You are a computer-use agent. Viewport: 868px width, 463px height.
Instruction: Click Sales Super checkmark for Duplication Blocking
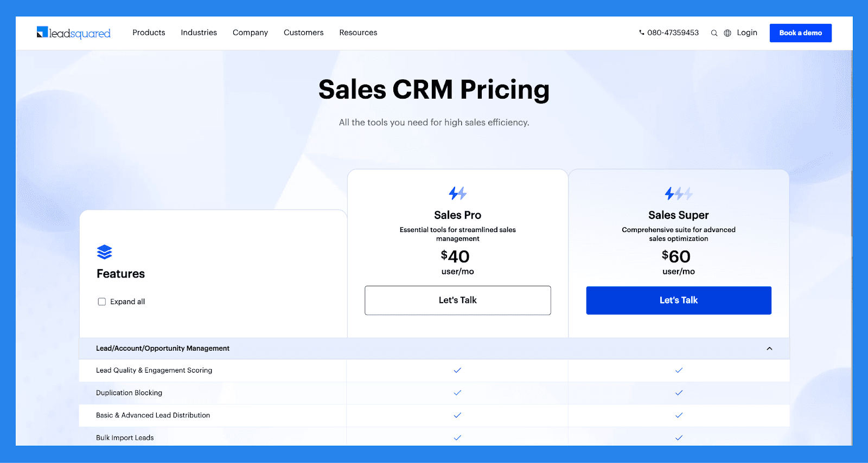679,393
